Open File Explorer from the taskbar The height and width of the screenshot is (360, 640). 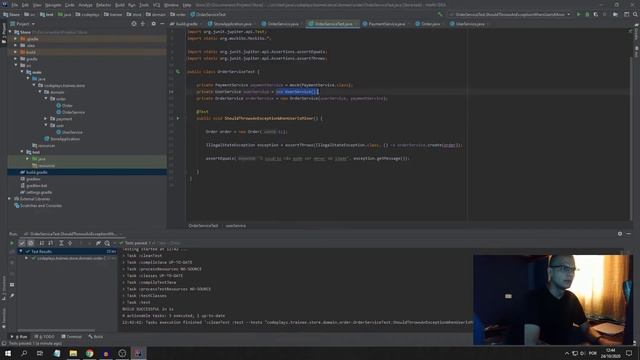[x=73, y=353]
